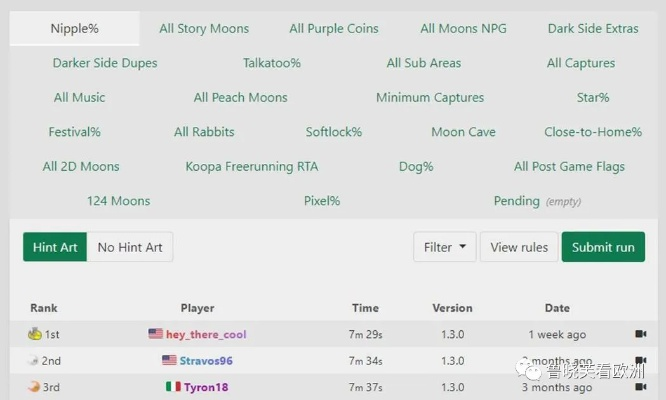Viewport: 666px width, 400px height.
Task: Select the No Hint Art option
Action: click(x=130, y=247)
